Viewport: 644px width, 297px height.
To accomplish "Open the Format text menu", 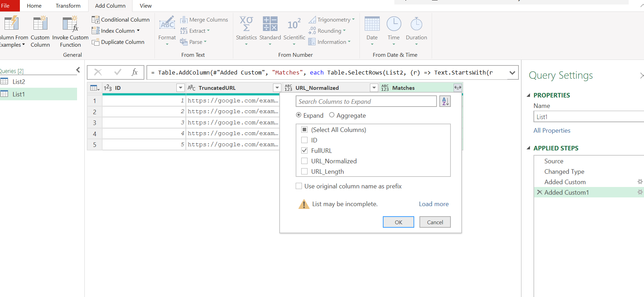I will point(167,31).
